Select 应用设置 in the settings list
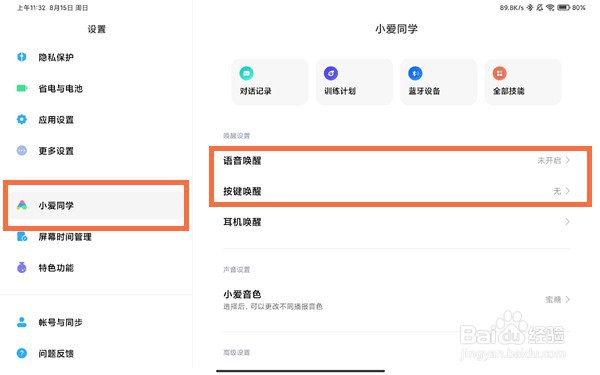 click(x=96, y=119)
